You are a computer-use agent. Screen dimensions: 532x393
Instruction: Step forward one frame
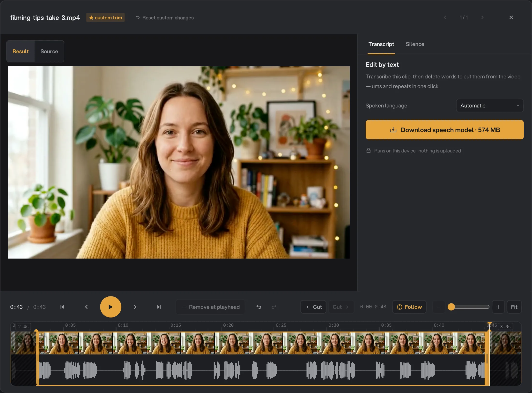(135, 307)
